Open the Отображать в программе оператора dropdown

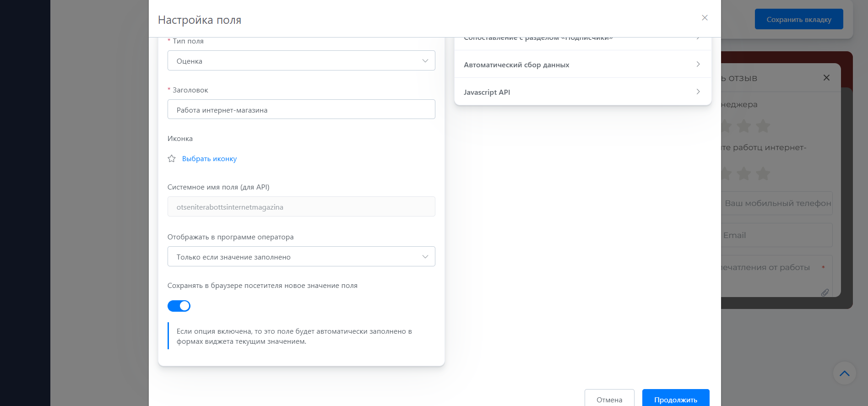click(x=301, y=257)
